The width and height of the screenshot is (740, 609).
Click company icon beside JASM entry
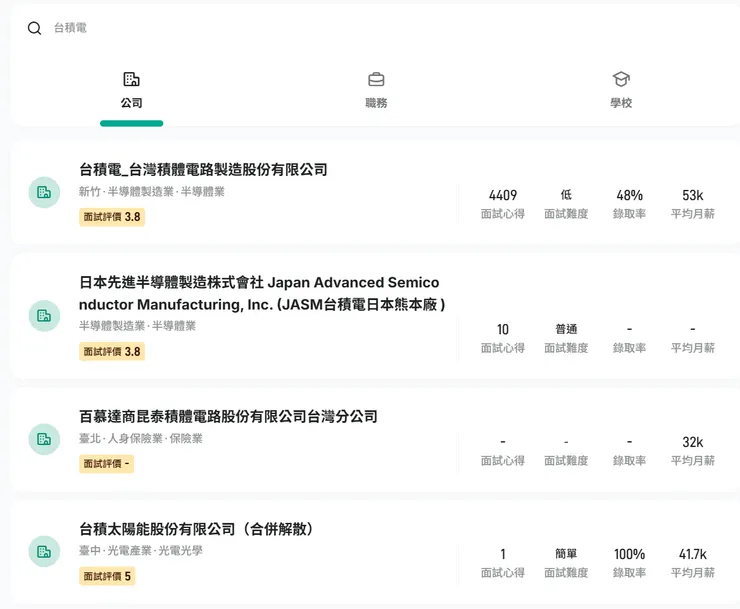[x=44, y=315]
